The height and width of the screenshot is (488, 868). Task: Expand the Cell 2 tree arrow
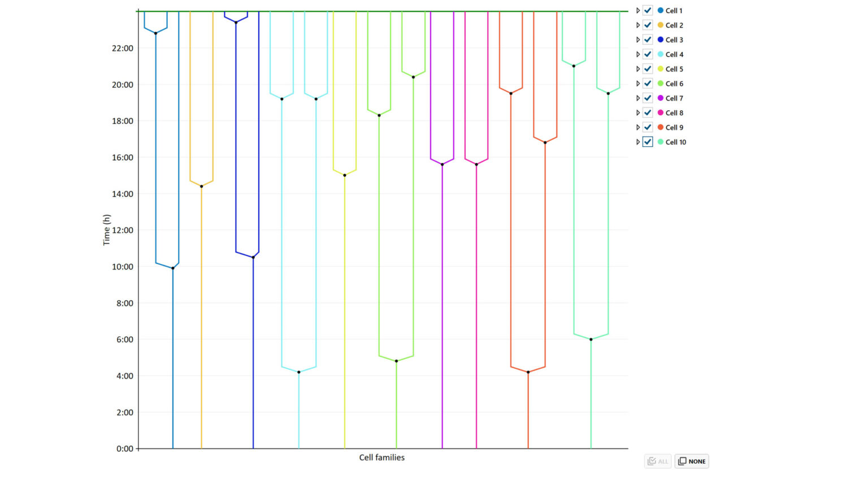coord(638,25)
